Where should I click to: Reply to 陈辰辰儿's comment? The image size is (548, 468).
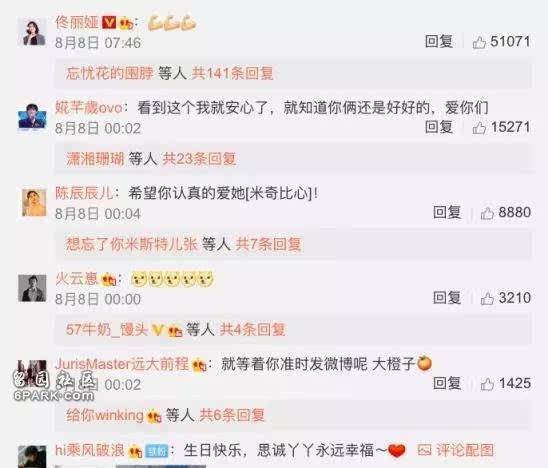[x=447, y=213]
